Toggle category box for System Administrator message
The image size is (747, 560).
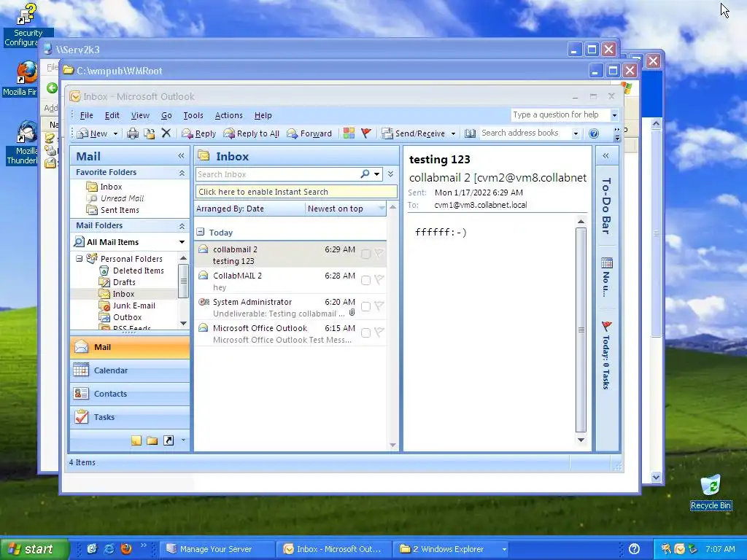(x=366, y=306)
